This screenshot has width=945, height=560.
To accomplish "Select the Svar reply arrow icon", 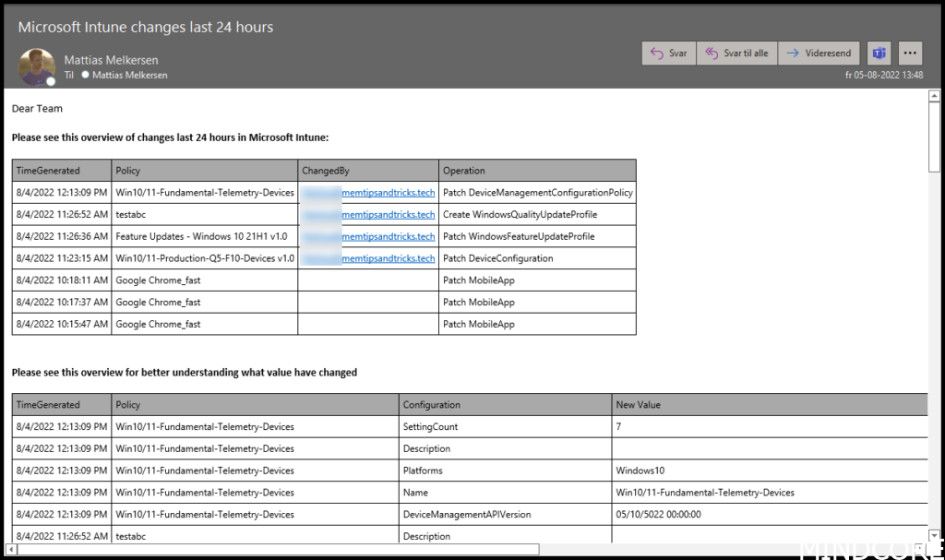I will pyautogui.click(x=656, y=53).
